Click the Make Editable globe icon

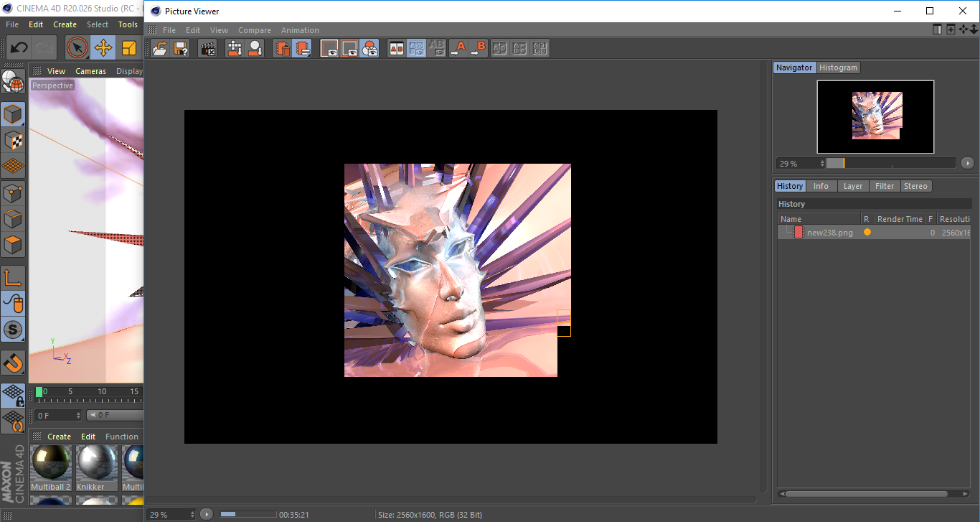[x=13, y=81]
